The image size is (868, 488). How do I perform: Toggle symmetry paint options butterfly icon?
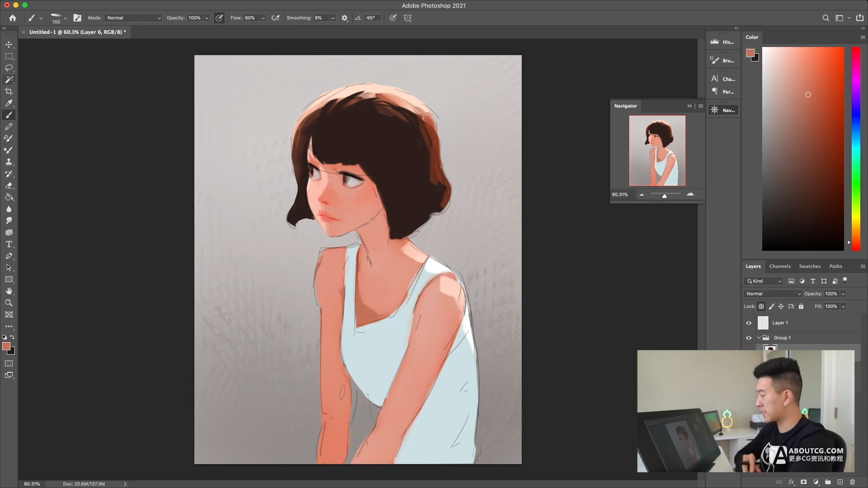407,18
